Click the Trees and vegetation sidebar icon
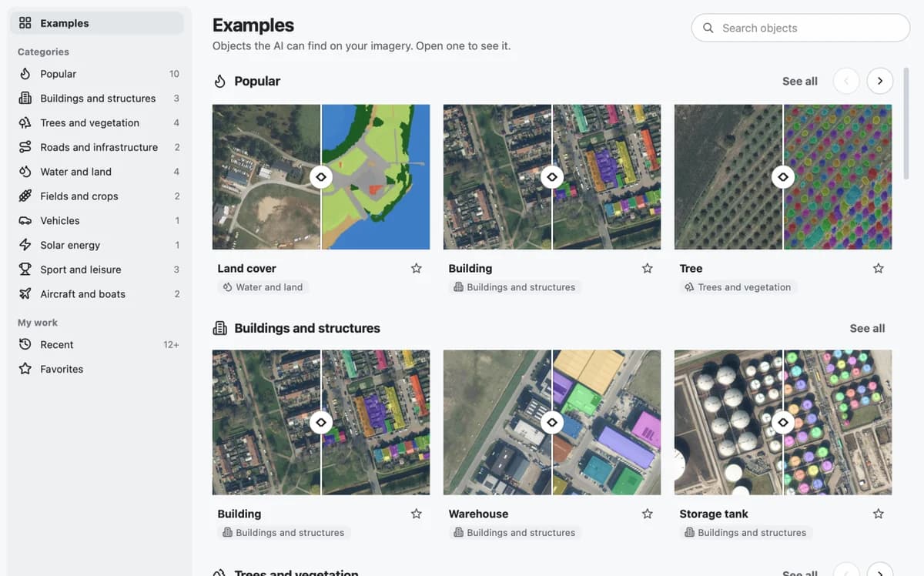This screenshot has width=924, height=576. point(25,122)
